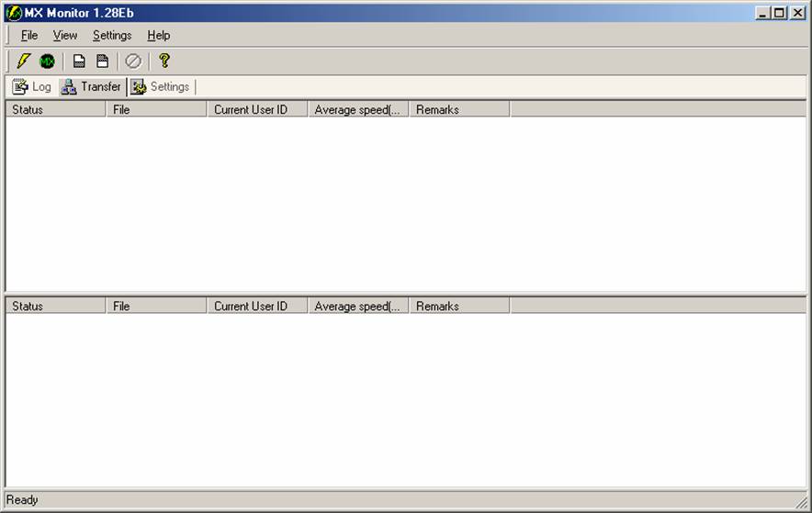Open the Settings menu in menu bar
Viewport: 812px width, 513px height.
[112, 36]
